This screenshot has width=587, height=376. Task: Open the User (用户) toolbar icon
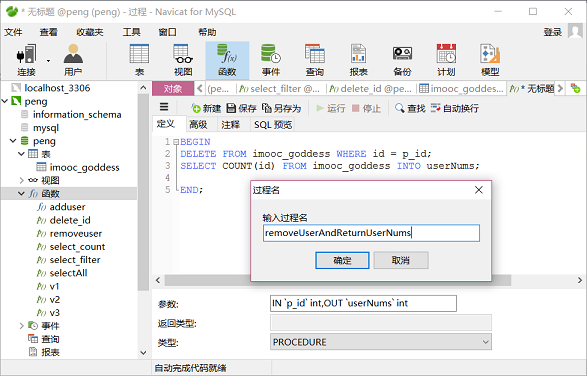[73, 60]
